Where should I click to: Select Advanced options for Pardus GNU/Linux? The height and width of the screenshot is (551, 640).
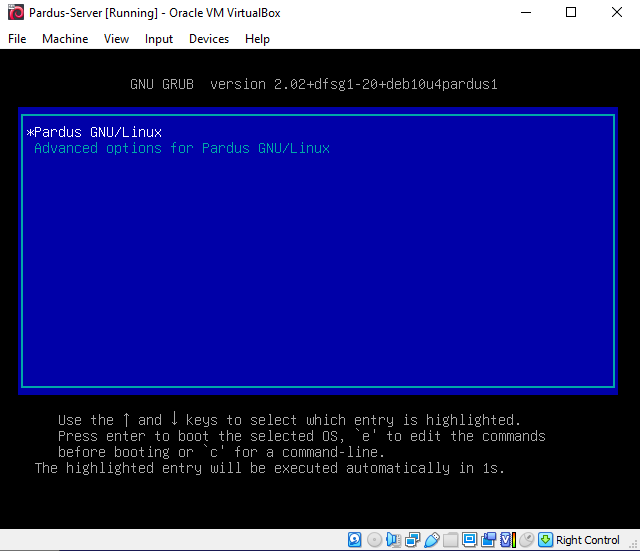(x=182, y=148)
